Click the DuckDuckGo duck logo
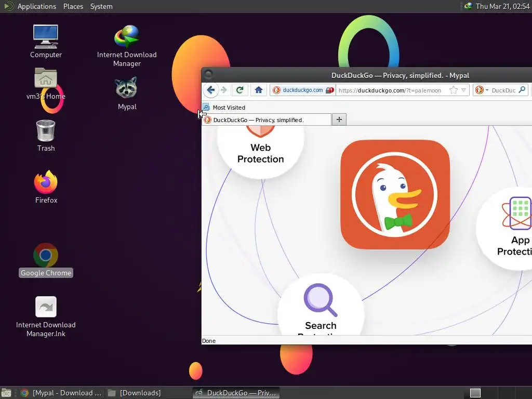532x399 pixels. pyautogui.click(x=395, y=194)
